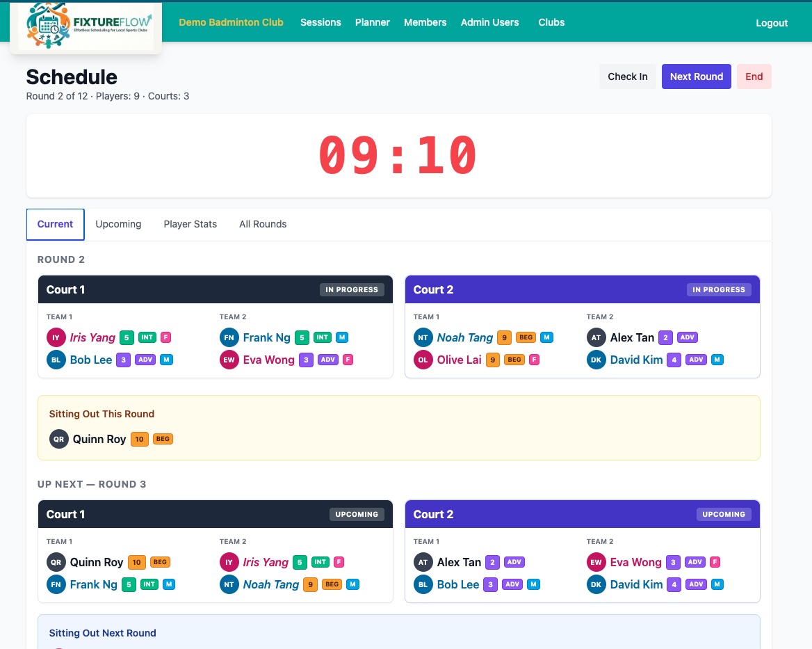Click Noah Tang's NT avatar in Round 3
Screen dimensions: 812x649
229,584
